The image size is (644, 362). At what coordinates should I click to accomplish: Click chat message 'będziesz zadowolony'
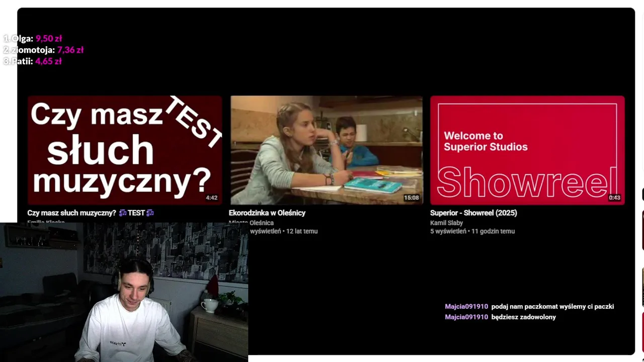[523, 317]
